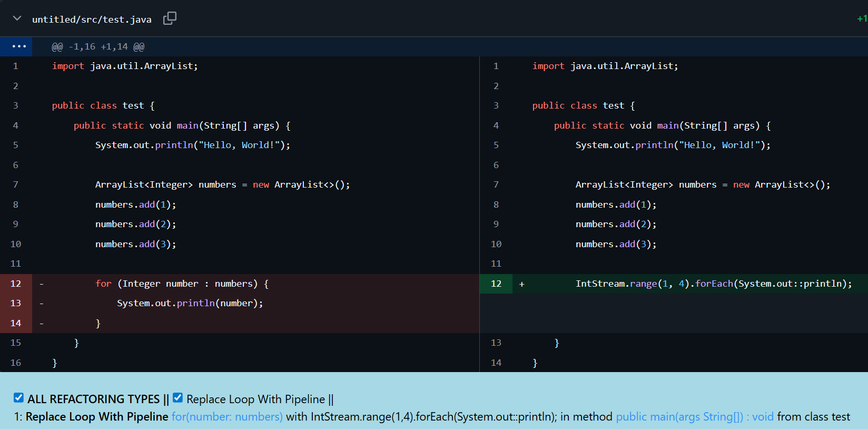Toggle the Replace Loop With Pipeline checkbox
Image resolution: width=868 pixels, height=429 pixels.
pos(178,398)
